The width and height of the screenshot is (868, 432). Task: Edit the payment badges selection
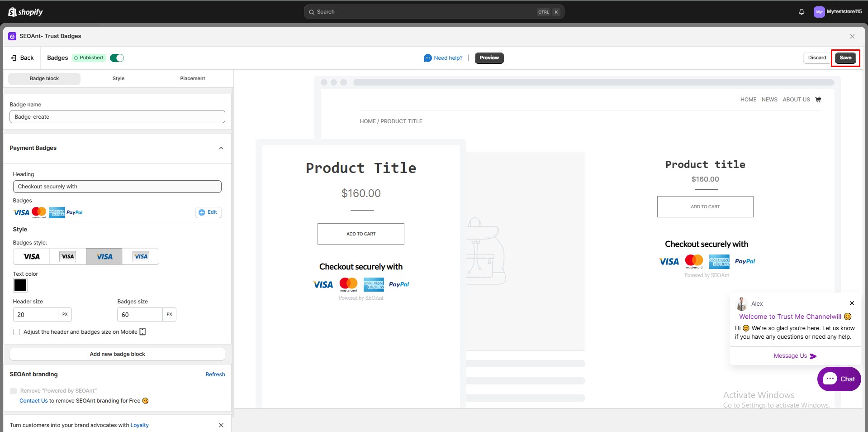(209, 212)
